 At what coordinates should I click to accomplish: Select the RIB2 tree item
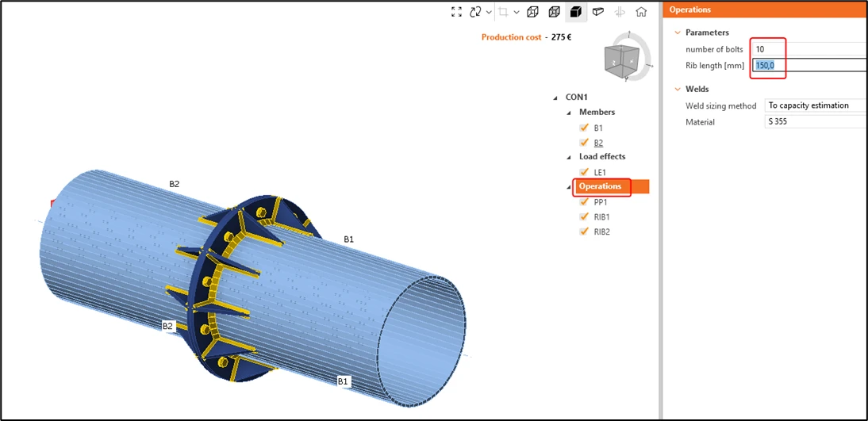tap(601, 232)
